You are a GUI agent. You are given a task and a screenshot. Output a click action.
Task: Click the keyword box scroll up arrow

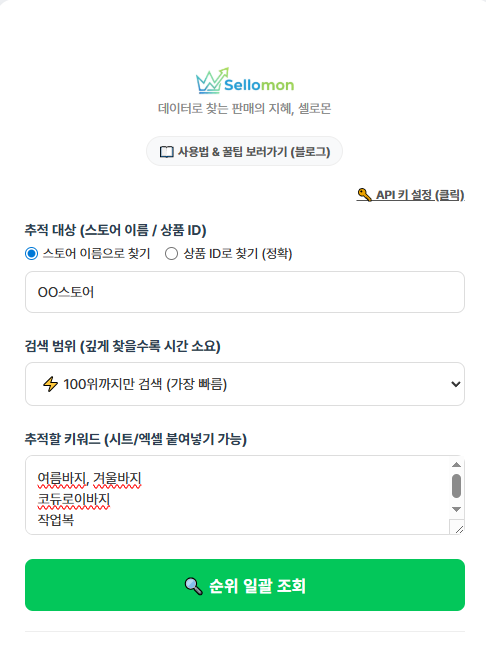point(457,465)
